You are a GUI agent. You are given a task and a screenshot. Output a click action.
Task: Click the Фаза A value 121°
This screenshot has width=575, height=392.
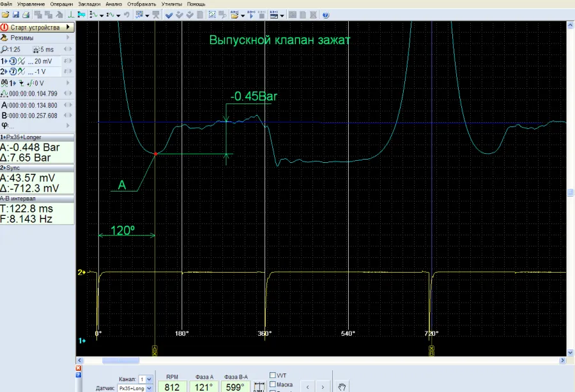(204, 387)
